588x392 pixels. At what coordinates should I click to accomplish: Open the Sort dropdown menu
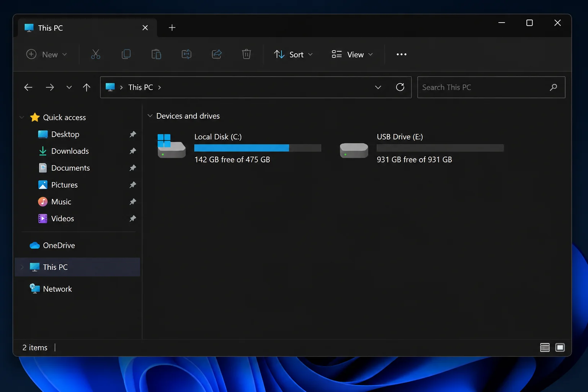[x=294, y=54]
